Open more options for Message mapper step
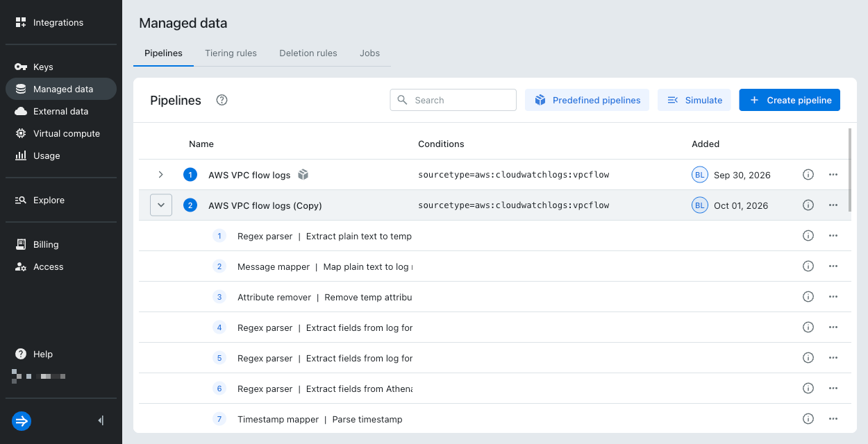Screen dimensions: 868x444 click(x=833, y=266)
